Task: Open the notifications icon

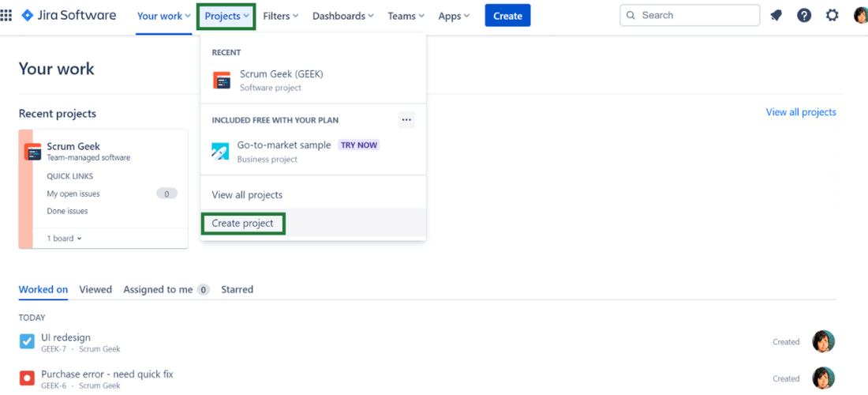Action: [x=776, y=15]
